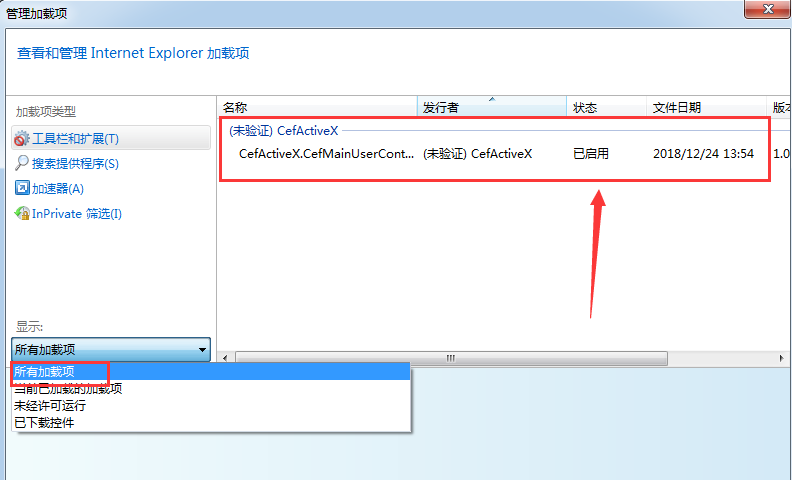Choose 已下载控件 in dropdown list
The width and height of the screenshot is (792, 480).
(211, 422)
